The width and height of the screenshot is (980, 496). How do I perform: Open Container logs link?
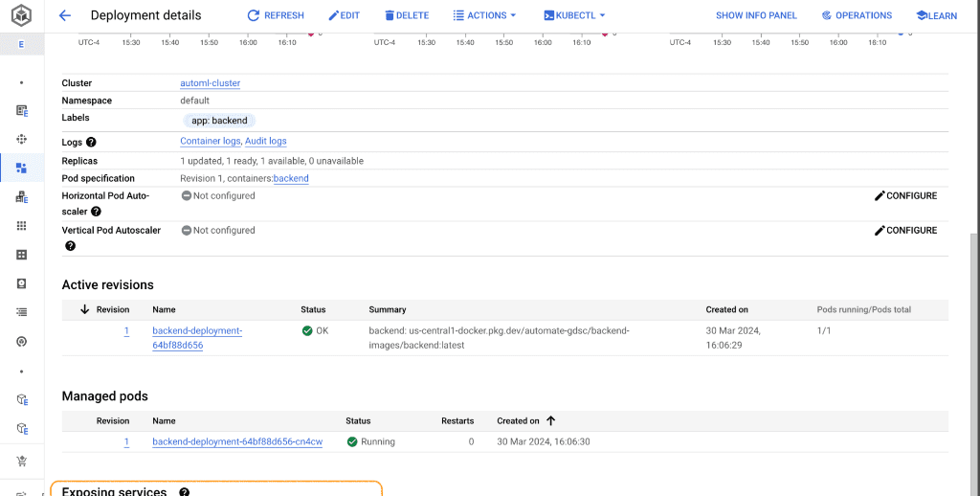(210, 142)
